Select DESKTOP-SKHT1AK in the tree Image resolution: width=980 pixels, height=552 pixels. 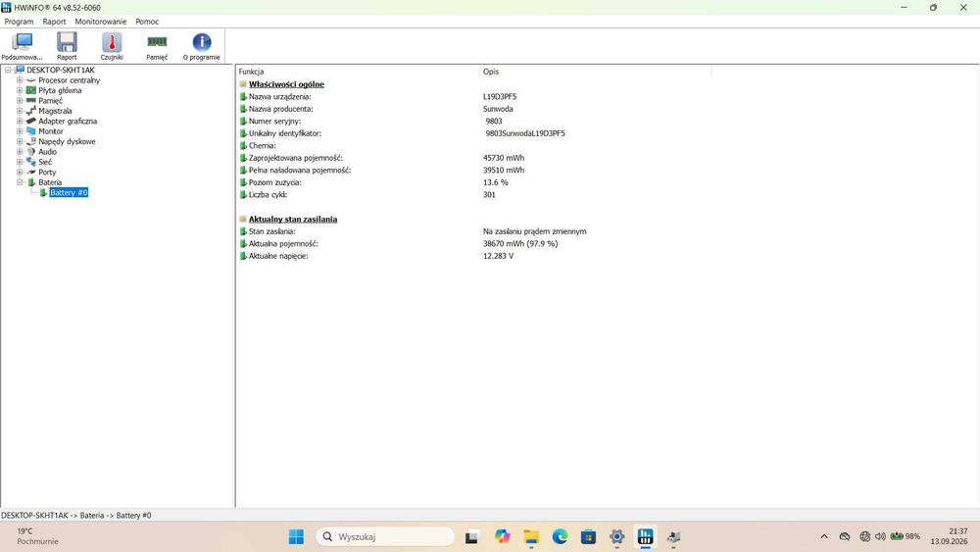pyautogui.click(x=60, y=70)
